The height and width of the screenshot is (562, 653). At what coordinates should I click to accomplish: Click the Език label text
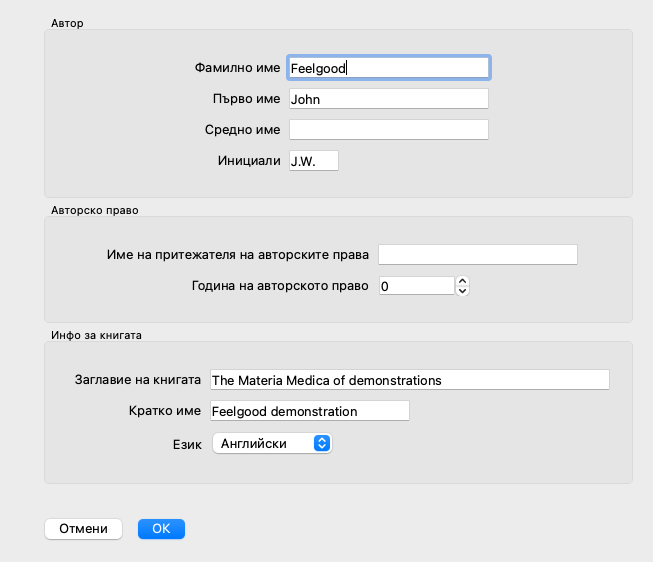coord(187,443)
